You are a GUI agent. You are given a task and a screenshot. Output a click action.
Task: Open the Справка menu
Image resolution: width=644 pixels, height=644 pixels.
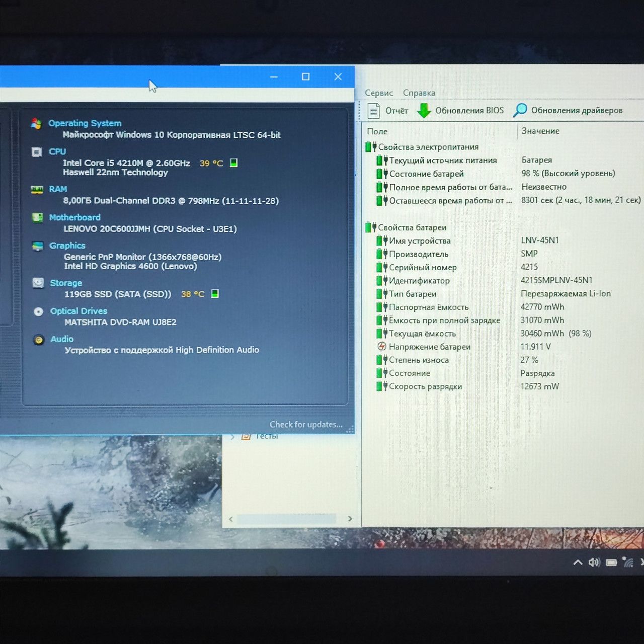click(x=419, y=93)
